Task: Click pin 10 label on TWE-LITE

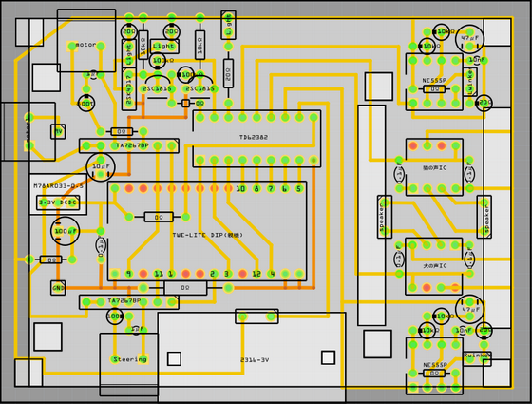Action: pos(240,189)
